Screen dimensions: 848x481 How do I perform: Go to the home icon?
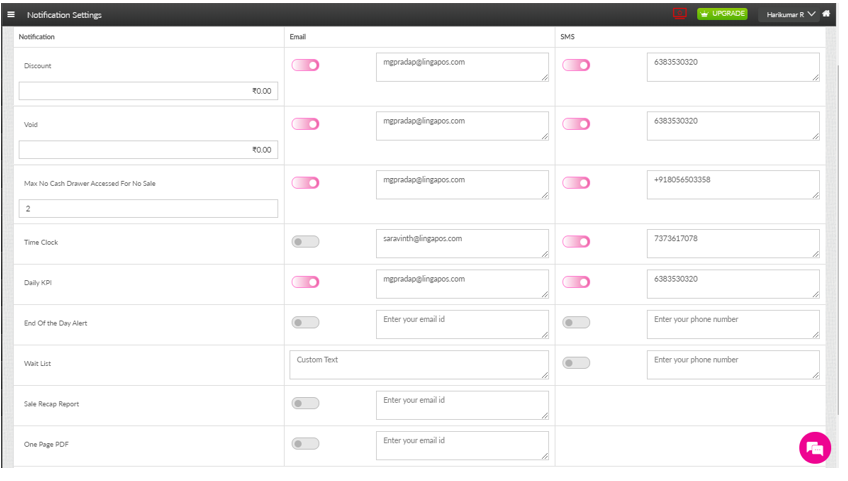(x=826, y=14)
